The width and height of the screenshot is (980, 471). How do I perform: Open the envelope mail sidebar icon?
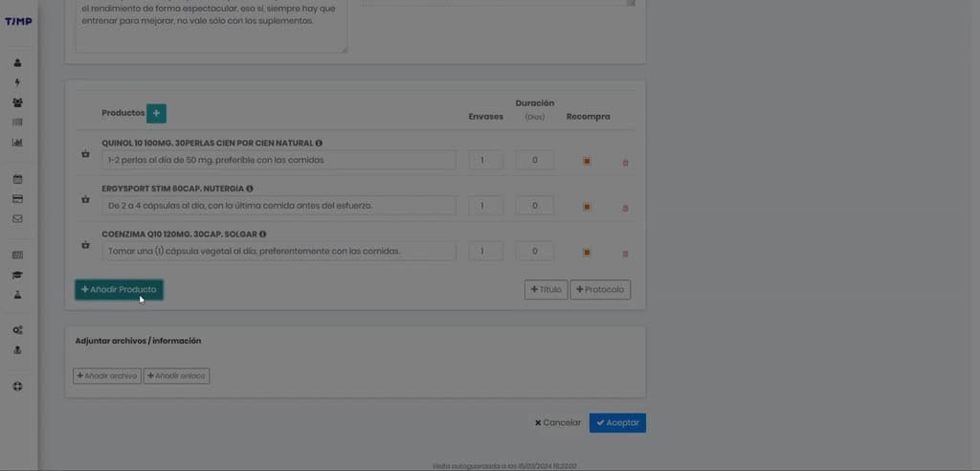pyautogui.click(x=17, y=219)
